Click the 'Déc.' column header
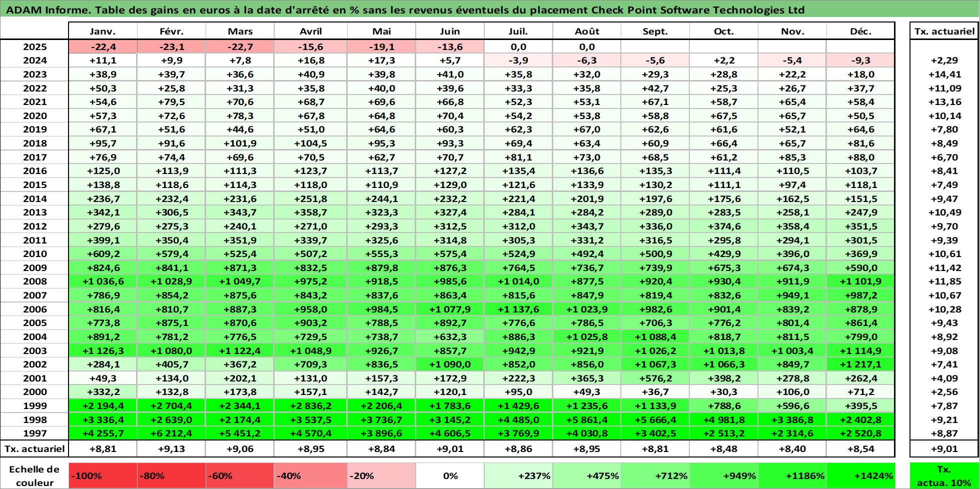Screen dimensions: 980x489 pos(860,31)
